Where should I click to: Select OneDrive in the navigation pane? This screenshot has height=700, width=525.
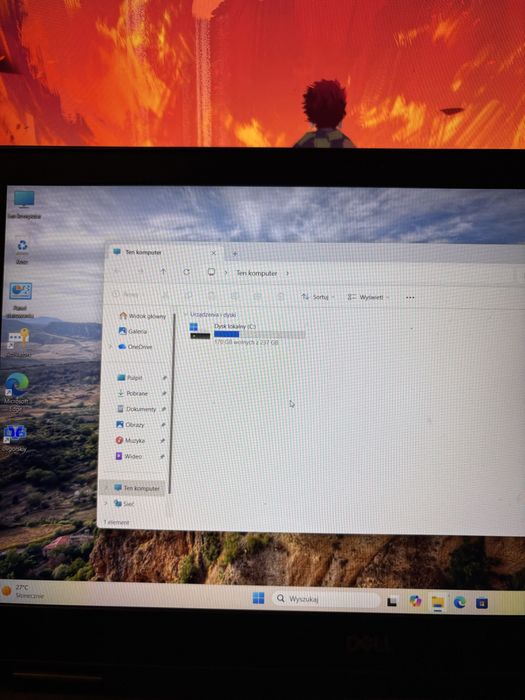tap(135, 346)
